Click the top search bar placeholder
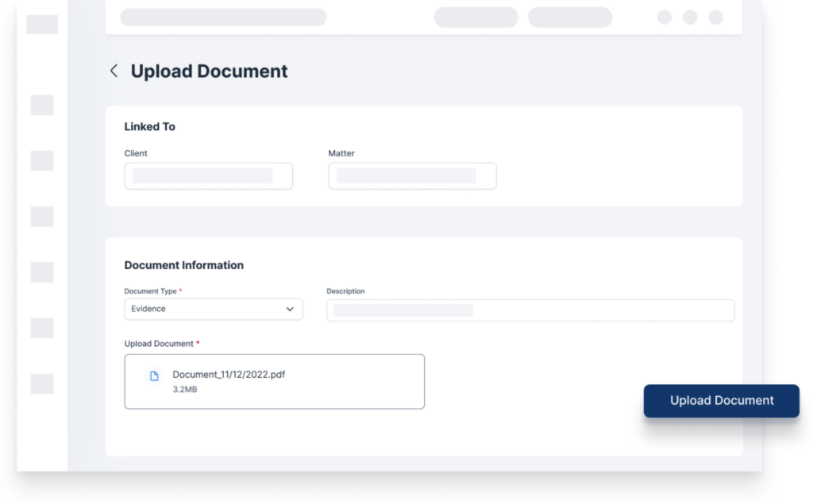The width and height of the screenshot is (813, 504). tap(223, 17)
